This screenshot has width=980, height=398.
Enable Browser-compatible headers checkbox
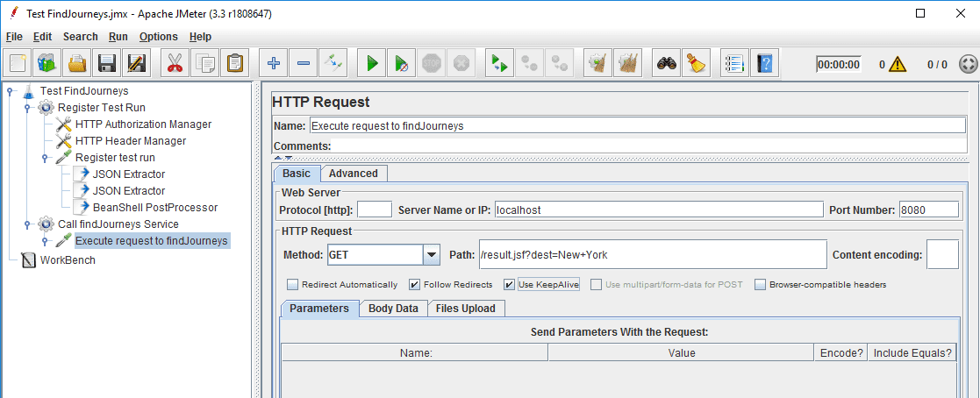point(760,285)
